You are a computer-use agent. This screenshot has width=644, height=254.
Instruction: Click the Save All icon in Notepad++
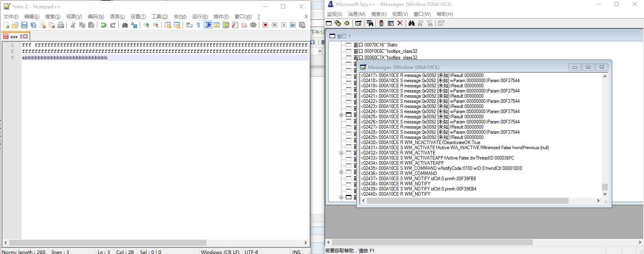pos(33,25)
